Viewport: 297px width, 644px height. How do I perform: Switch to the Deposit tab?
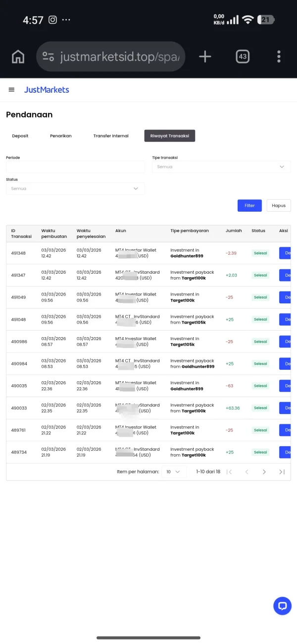(20, 136)
